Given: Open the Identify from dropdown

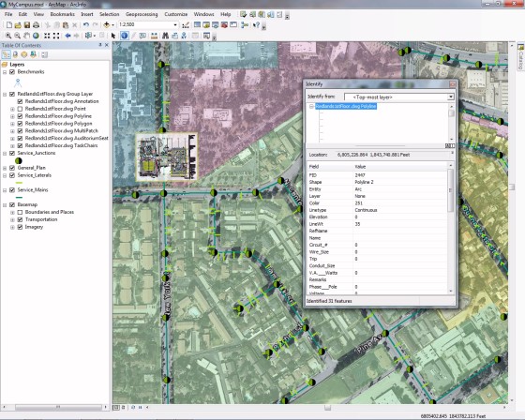Looking at the screenshot, I should tap(451, 97).
